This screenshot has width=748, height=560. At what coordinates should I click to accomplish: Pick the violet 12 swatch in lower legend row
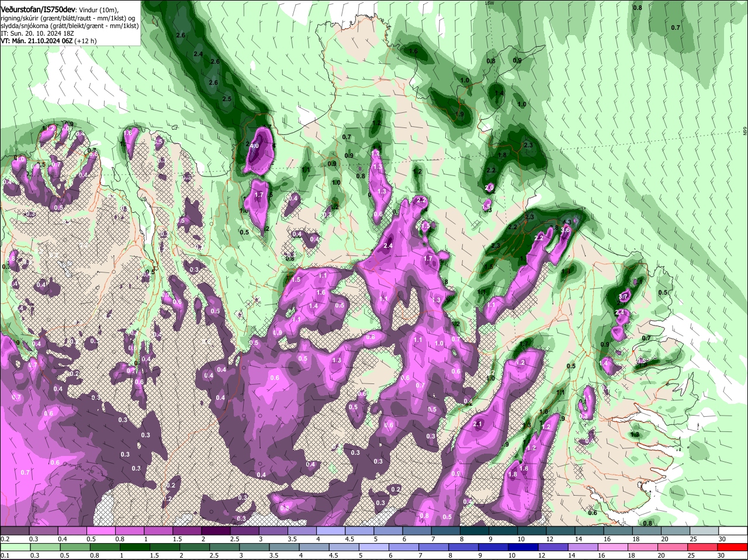click(x=553, y=547)
